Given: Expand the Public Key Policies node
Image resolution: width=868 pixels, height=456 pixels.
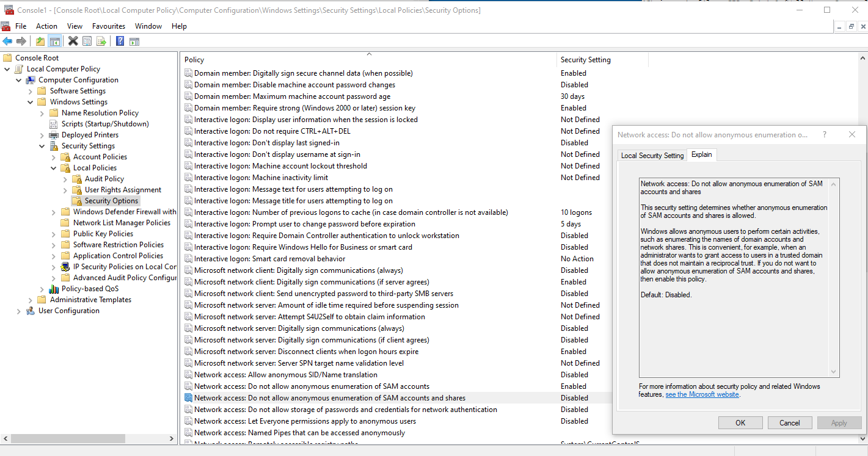Looking at the screenshot, I should point(54,234).
